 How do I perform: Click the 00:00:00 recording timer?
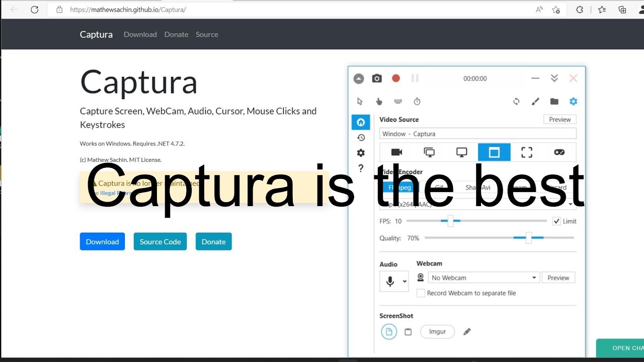[x=475, y=78]
